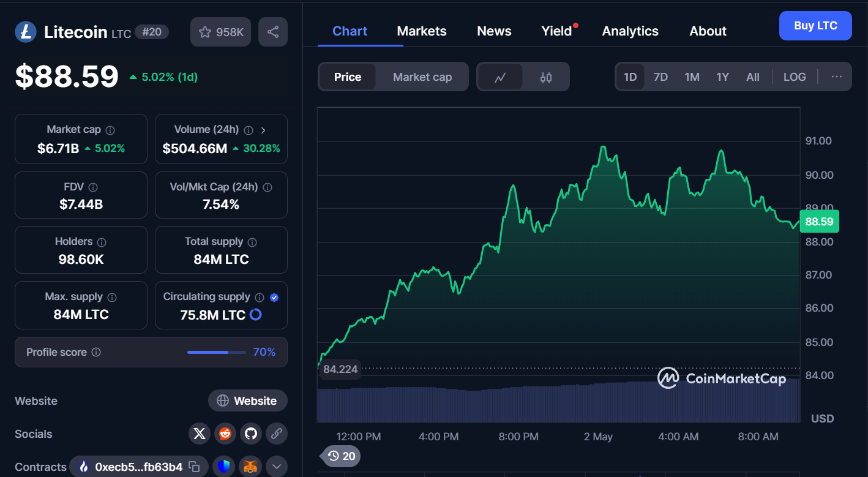The image size is (868, 477).
Task: Open the Markets tab
Action: pos(422,31)
